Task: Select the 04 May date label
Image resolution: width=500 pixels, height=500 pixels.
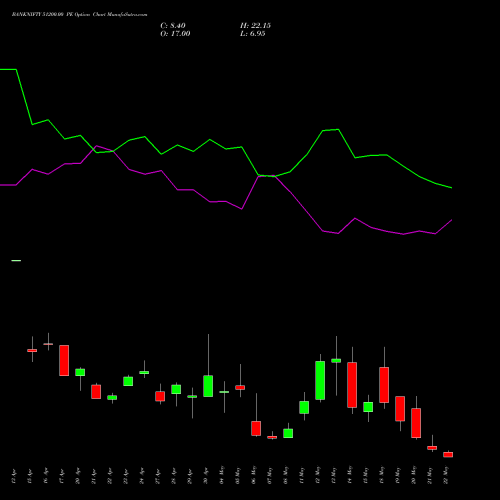Action: (222, 475)
